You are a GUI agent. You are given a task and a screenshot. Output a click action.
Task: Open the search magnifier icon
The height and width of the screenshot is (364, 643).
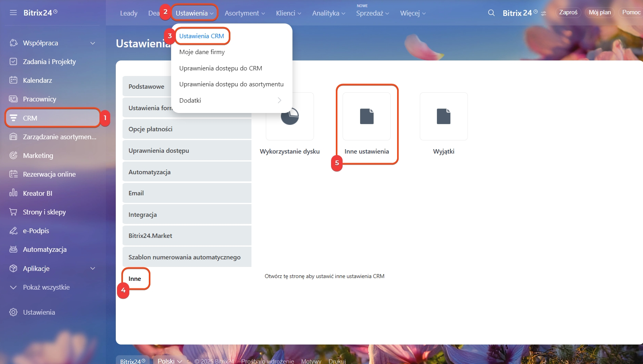[x=491, y=13]
